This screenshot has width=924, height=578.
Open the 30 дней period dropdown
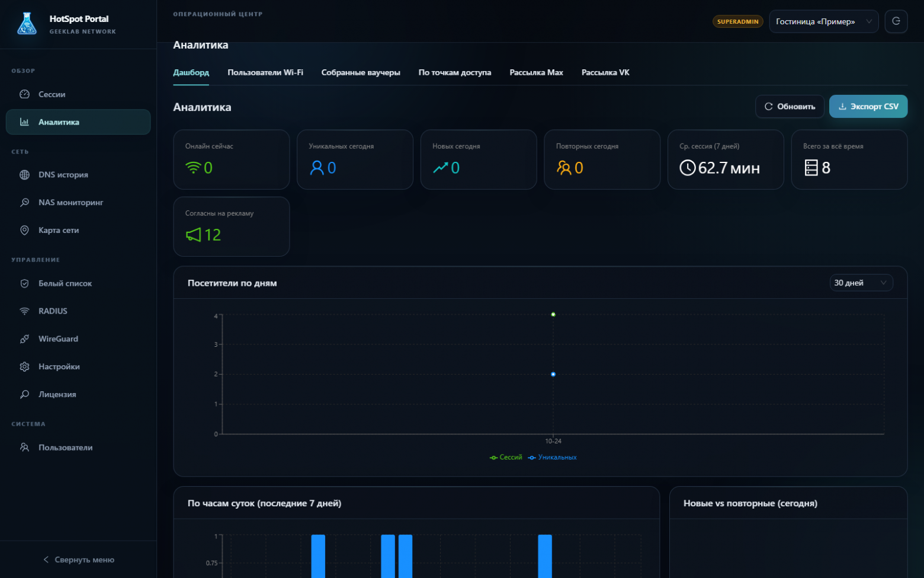tap(861, 283)
